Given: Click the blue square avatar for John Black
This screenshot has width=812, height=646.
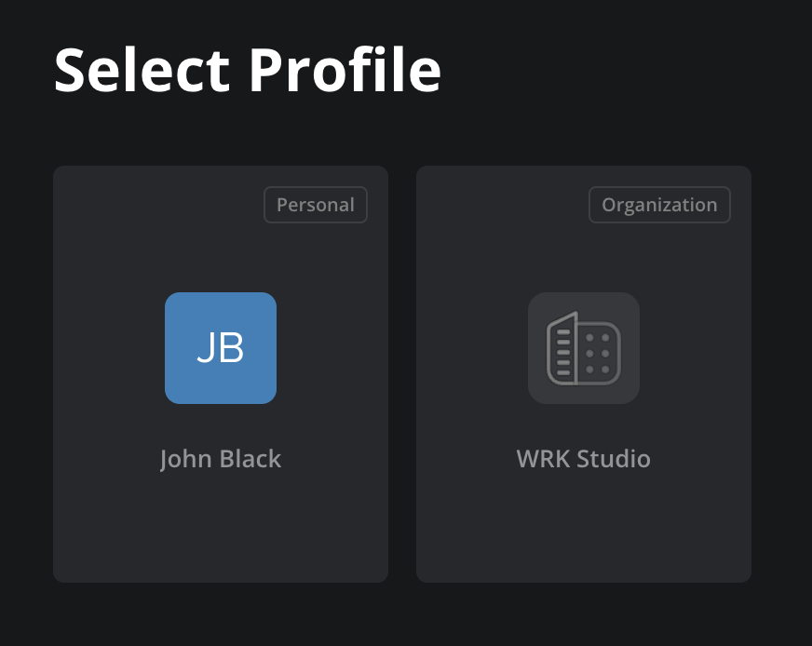Looking at the screenshot, I should click(x=220, y=347).
